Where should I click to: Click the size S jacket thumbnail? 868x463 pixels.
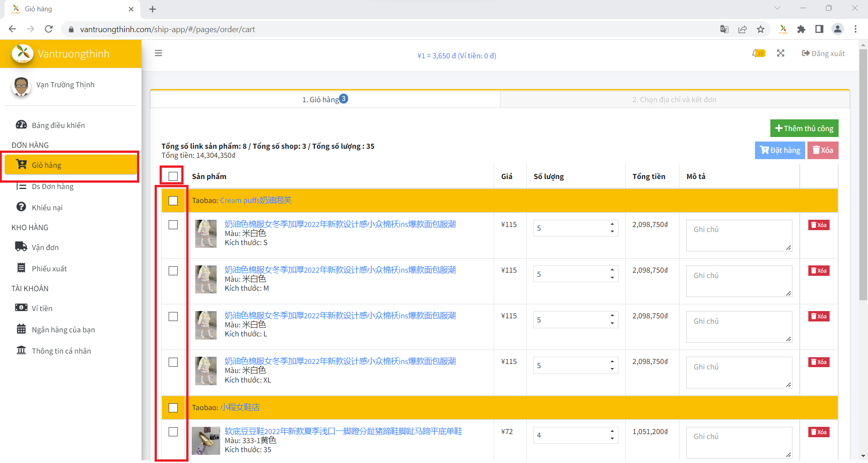(206, 234)
